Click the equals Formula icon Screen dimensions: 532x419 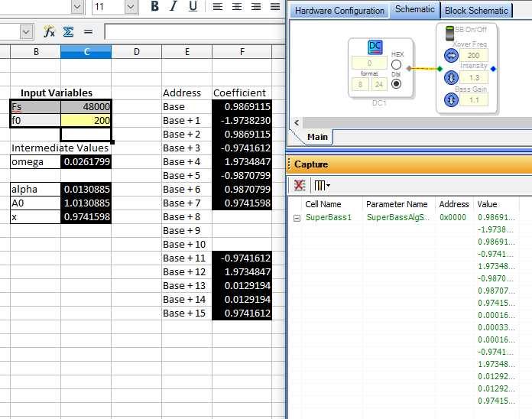88,32
